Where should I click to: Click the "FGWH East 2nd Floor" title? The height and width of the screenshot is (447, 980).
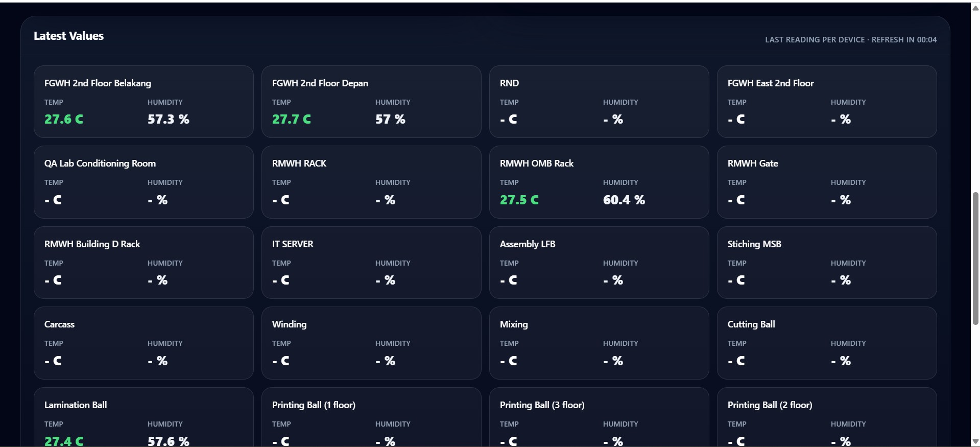(771, 83)
